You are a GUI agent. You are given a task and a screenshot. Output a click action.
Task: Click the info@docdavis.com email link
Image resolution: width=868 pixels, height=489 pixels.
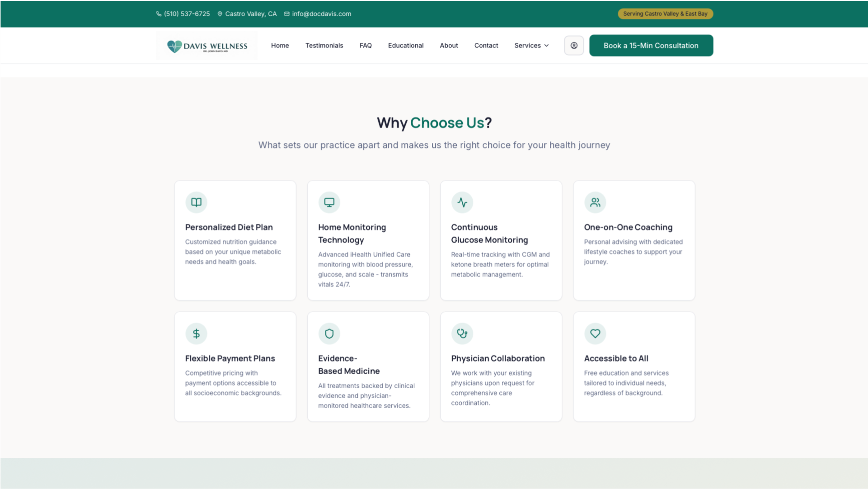(321, 14)
